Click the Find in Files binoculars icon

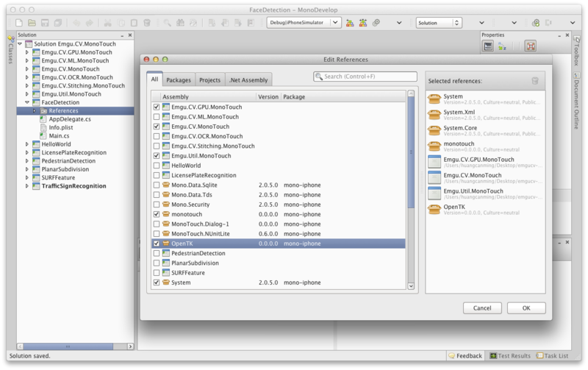click(x=180, y=23)
